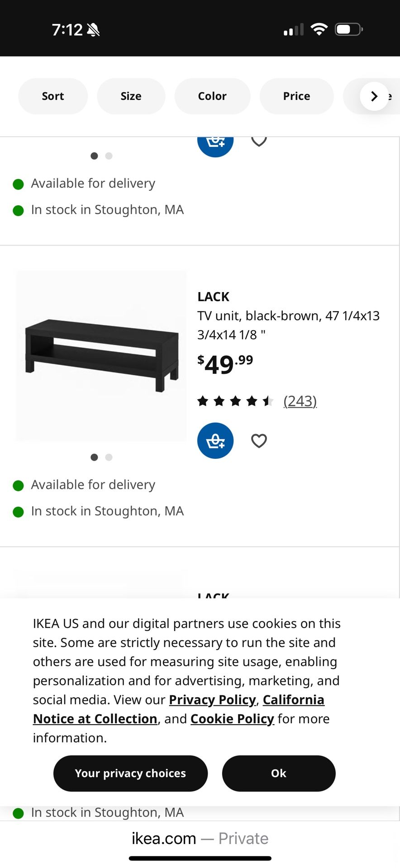Tap the Wi-Fi status icon
400x868 pixels.
tap(319, 30)
